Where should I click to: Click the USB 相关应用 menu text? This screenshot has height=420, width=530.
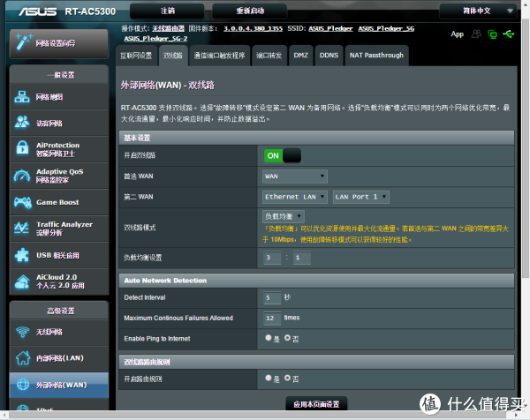coord(57,256)
